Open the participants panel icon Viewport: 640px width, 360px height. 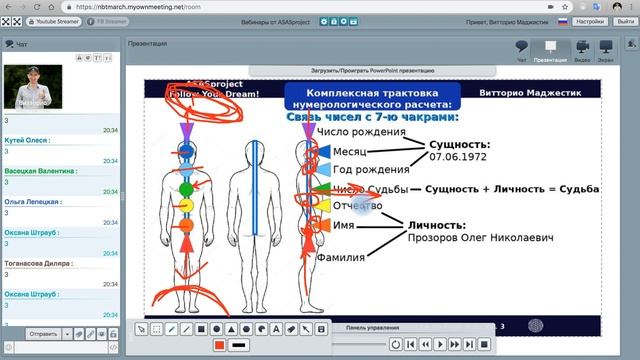[x=632, y=43]
